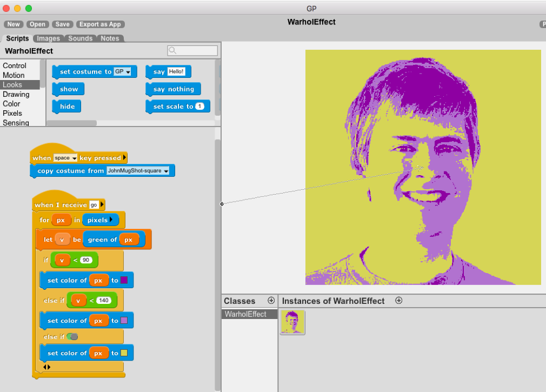Screen dimensions: 546x392
Task: Open the JohnMugShot-square costume dropdown
Action: 138,170
